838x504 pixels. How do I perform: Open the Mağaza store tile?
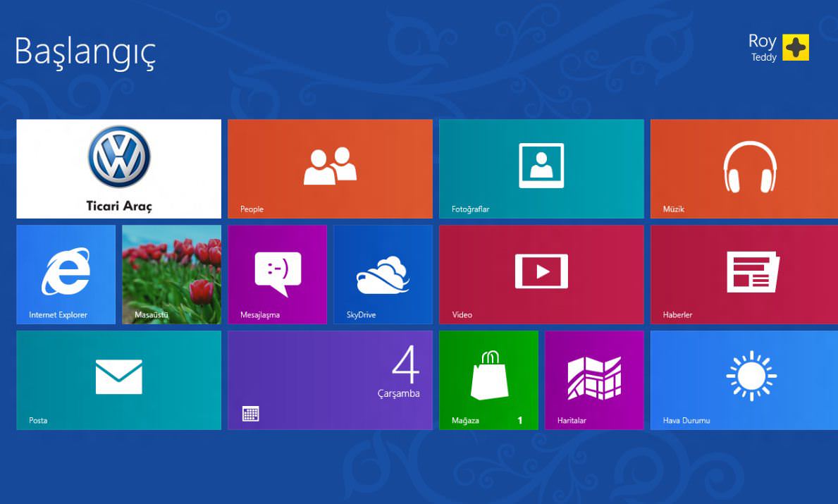click(488, 380)
